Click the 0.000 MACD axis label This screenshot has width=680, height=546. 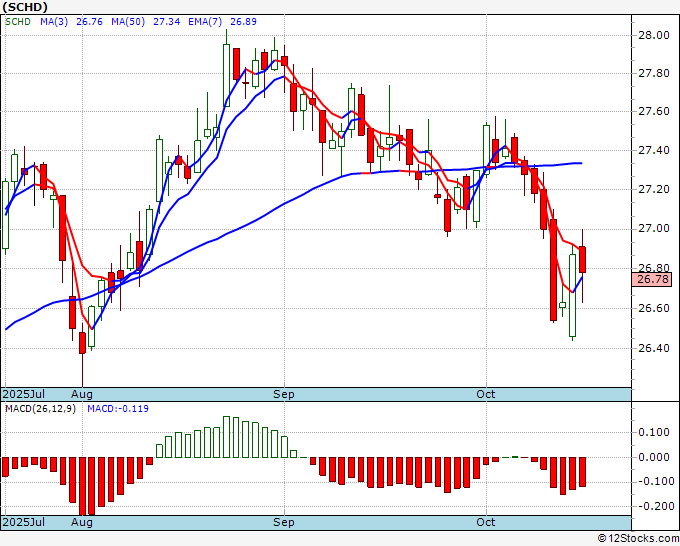point(654,457)
